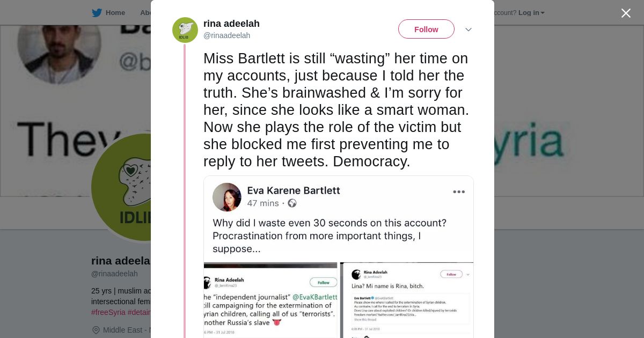Open the Log in dropdown

click(531, 13)
